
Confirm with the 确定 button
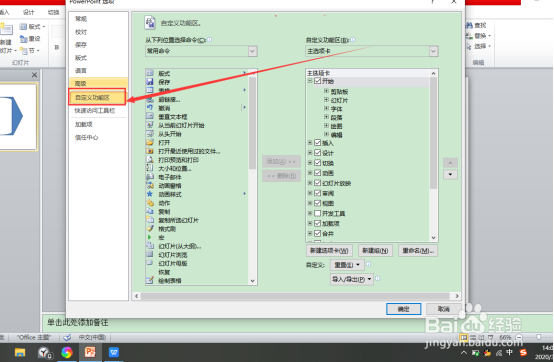[x=403, y=309]
